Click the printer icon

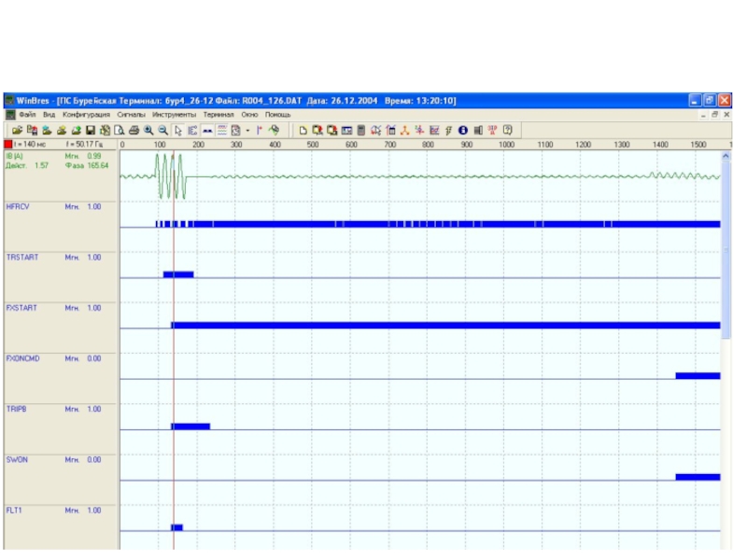click(134, 131)
